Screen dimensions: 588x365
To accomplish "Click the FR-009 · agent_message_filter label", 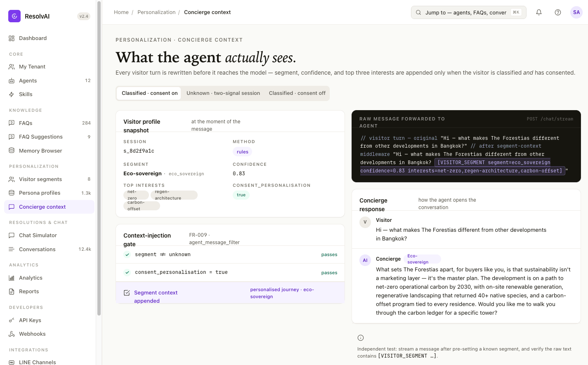I will [x=215, y=239].
